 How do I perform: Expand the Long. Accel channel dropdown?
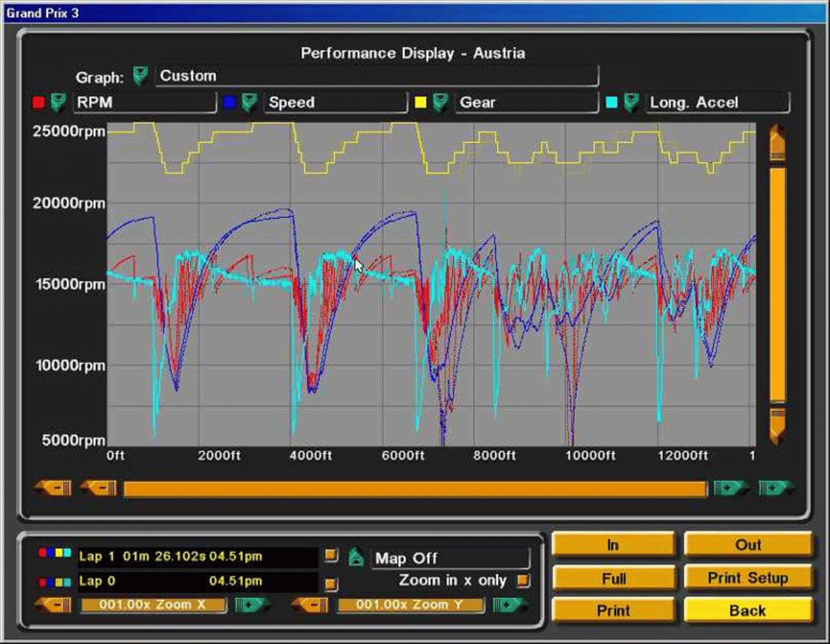point(631,103)
